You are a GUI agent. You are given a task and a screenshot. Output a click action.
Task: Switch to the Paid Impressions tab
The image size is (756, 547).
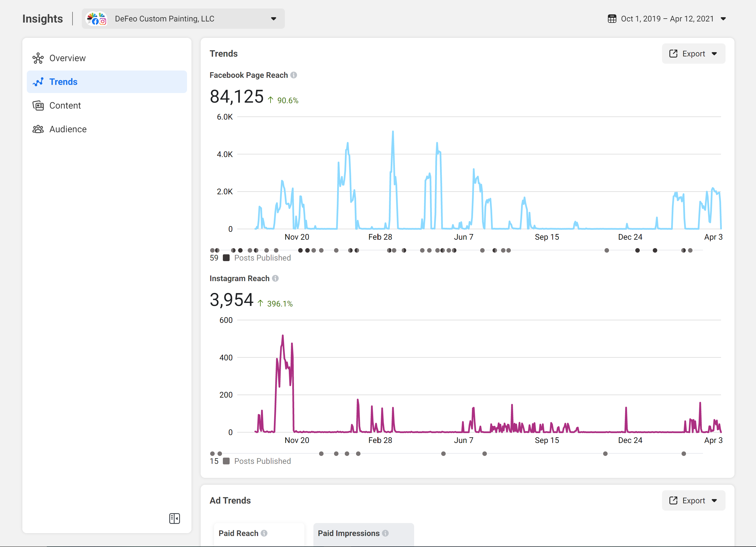[363, 534]
